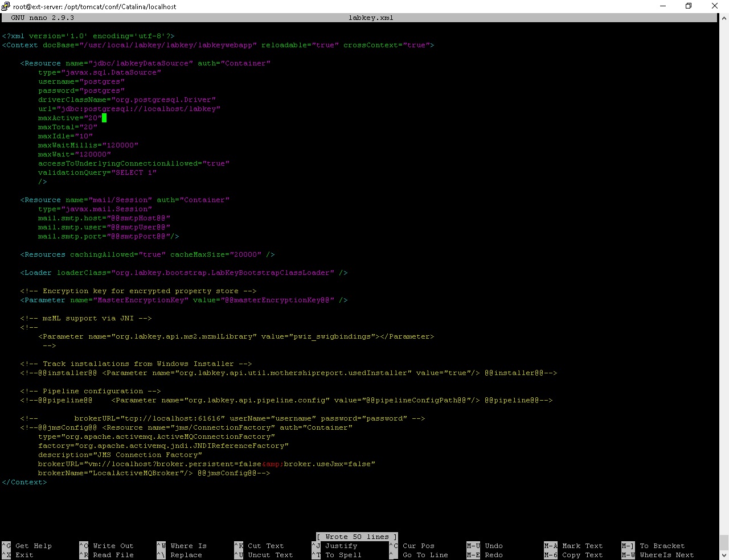Click the maxWait="120000" line
Screen dimensions: 729x560
click(x=75, y=154)
